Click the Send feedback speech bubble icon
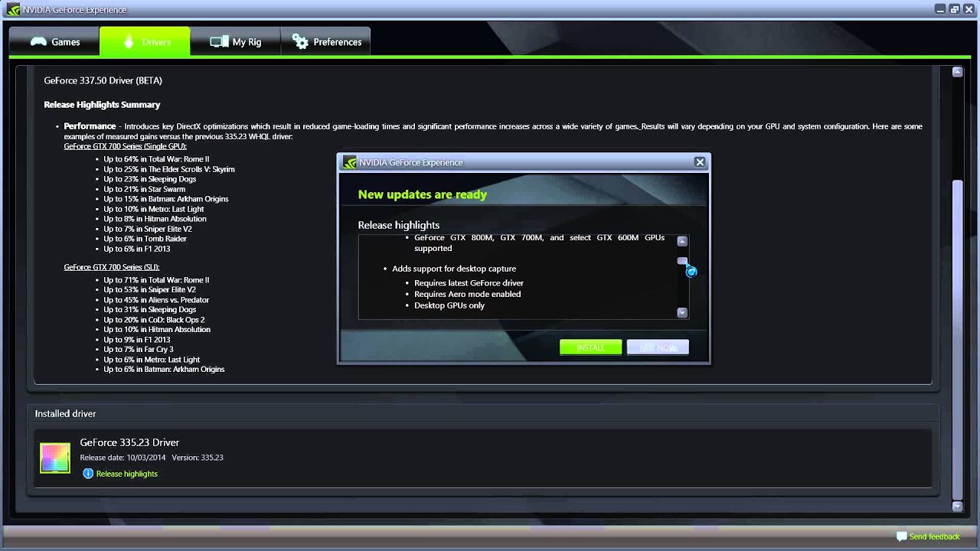The width and height of the screenshot is (980, 551). (901, 536)
